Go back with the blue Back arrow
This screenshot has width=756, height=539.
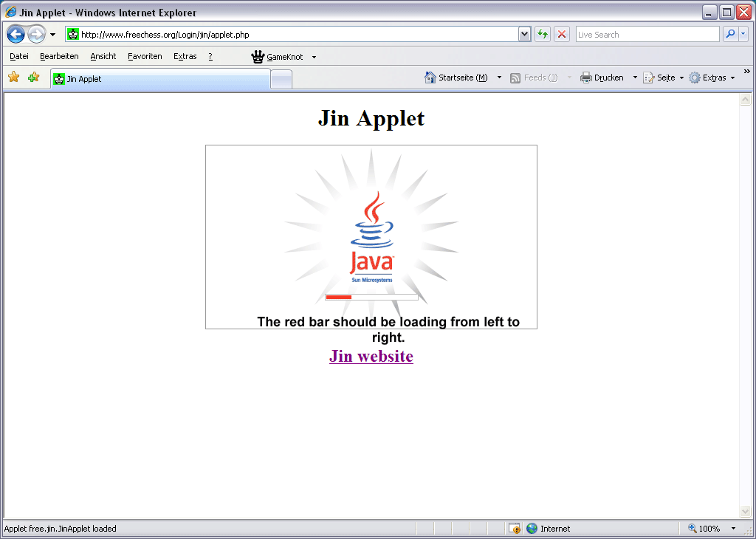[x=16, y=34]
